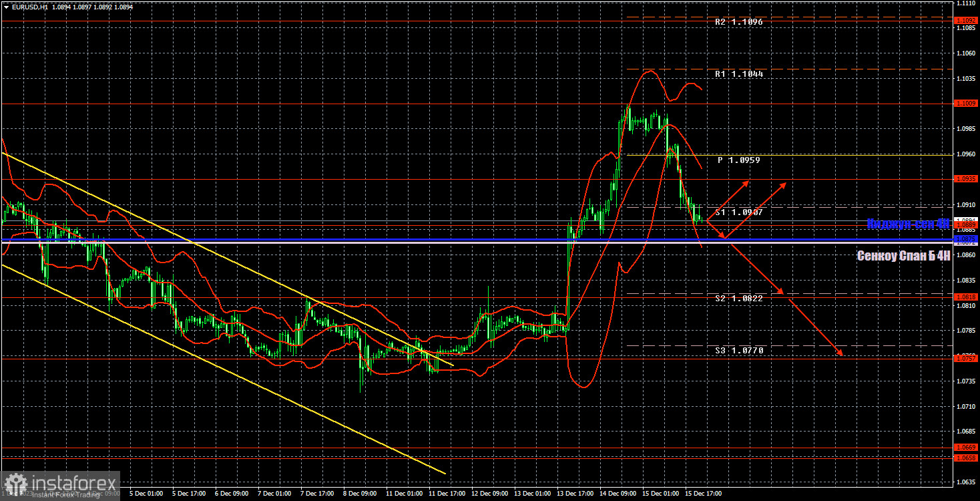The height and width of the screenshot is (501, 980).
Task: Click the red 1.0669 price level tag
Action: point(967,448)
